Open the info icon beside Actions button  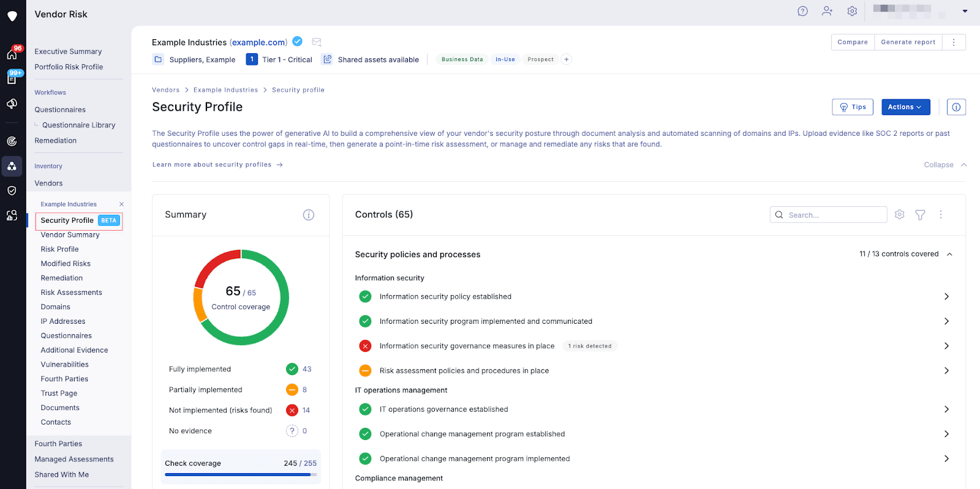pos(956,107)
